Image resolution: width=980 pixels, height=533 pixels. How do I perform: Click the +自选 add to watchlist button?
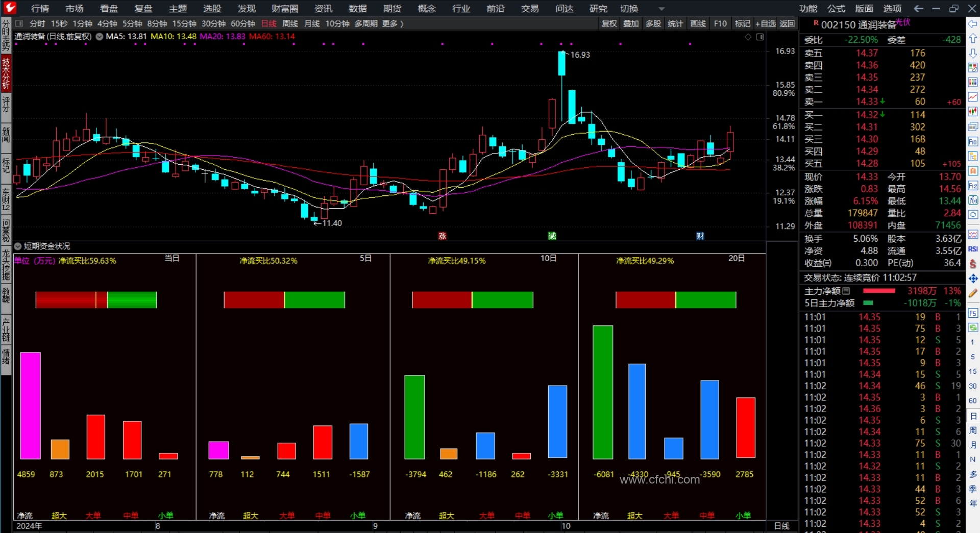(765, 23)
